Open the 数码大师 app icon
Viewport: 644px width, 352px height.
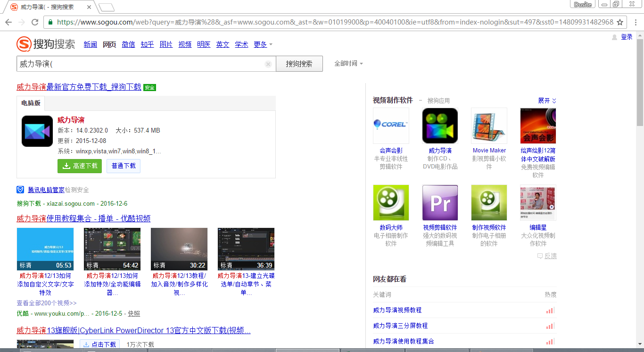pos(391,202)
